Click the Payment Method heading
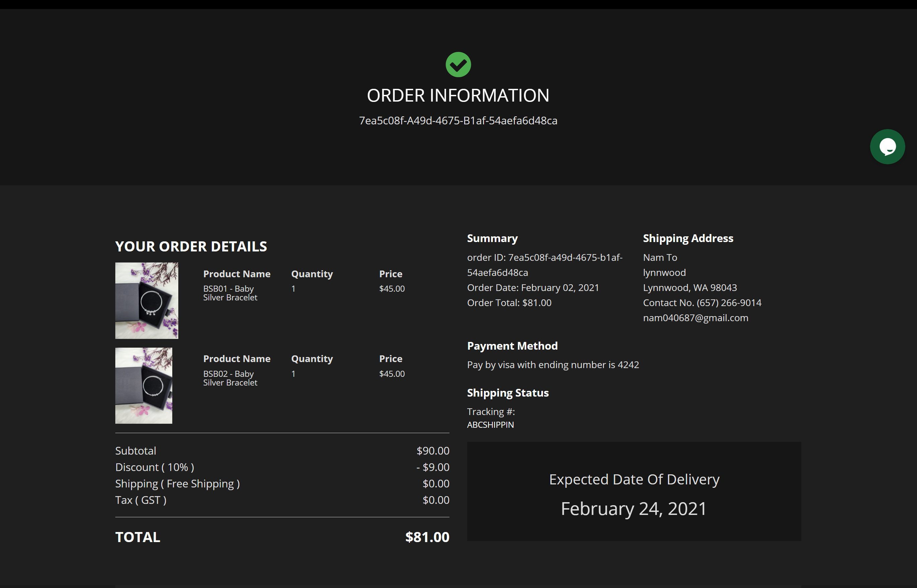917x588 pixels. point(512,346)
